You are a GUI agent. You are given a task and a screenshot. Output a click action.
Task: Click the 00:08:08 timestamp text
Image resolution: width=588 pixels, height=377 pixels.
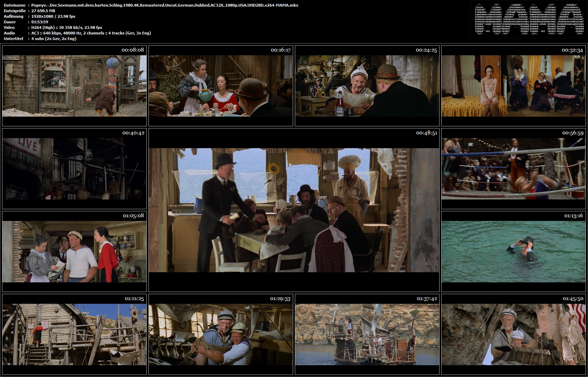(x=133, y=50)
